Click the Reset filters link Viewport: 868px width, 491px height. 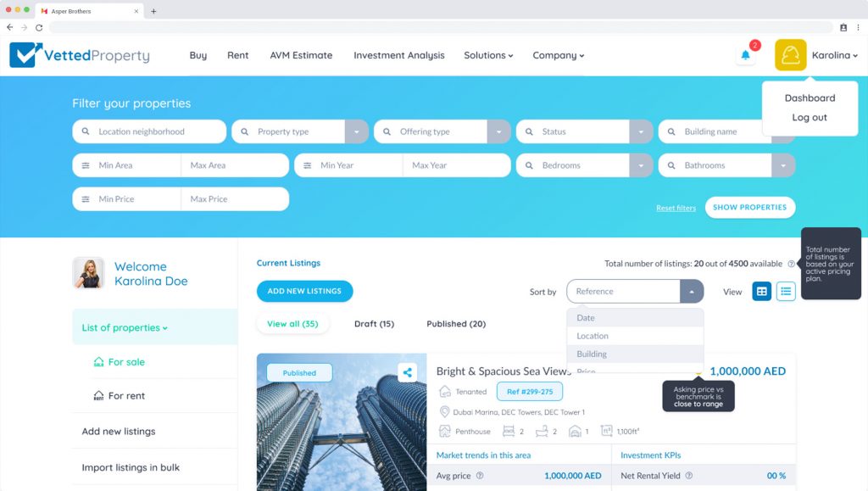pos(676,208)
